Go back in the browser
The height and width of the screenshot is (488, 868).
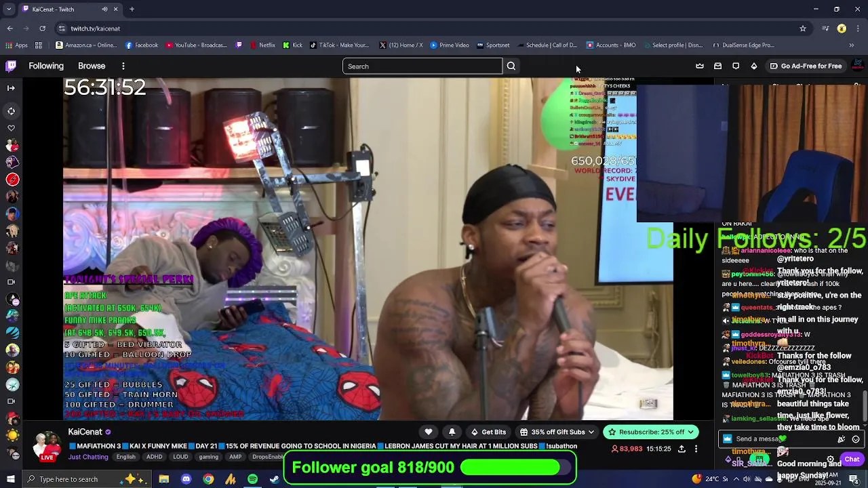tap(9, 28)
